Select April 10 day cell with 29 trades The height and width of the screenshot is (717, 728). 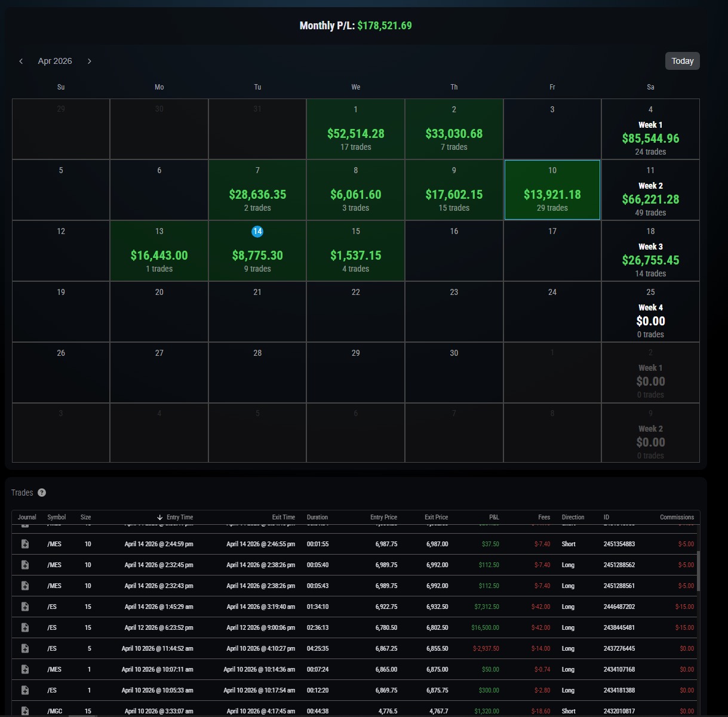coord(552,190)
